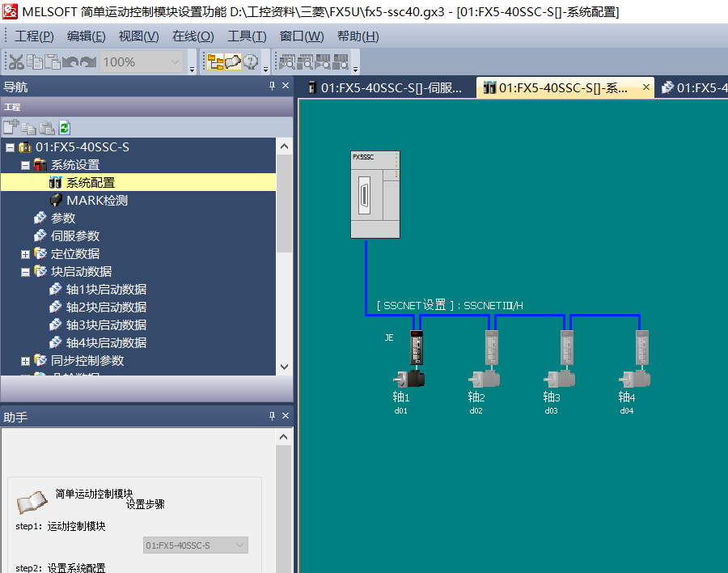The width and height of the screenshot is (728, 573).
Task: Expand the 定位数据 tree node
Action: pos(25,254)
